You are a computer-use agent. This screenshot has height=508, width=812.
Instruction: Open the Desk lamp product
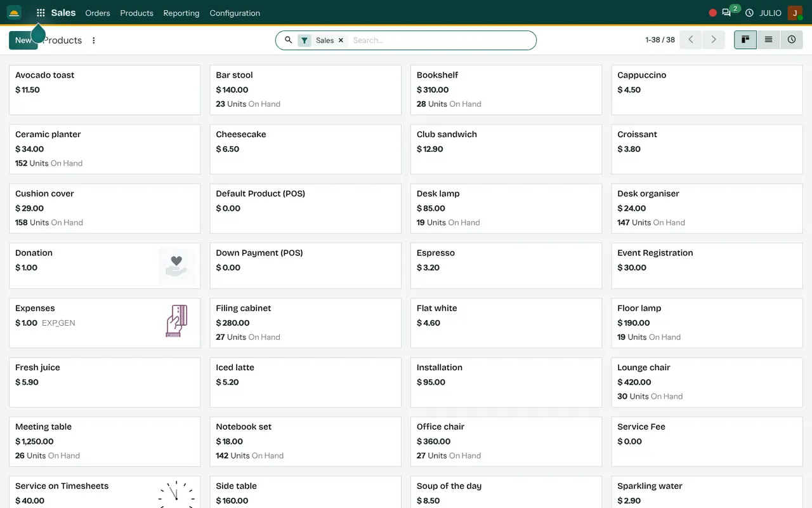click(x=506, y=208)
